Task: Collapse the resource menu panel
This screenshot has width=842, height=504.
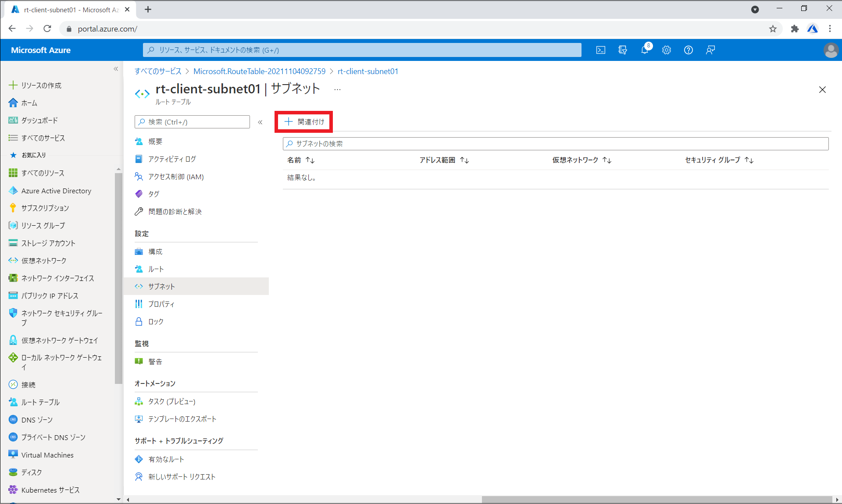Action: 260,122
